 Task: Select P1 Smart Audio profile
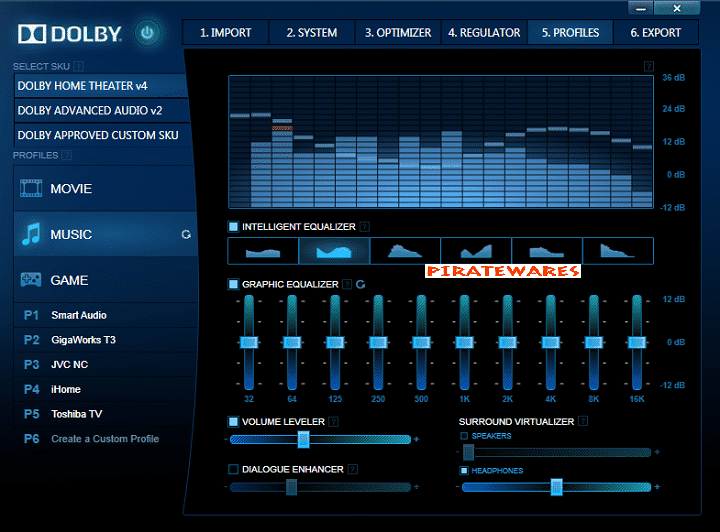(x=105, y=315)
